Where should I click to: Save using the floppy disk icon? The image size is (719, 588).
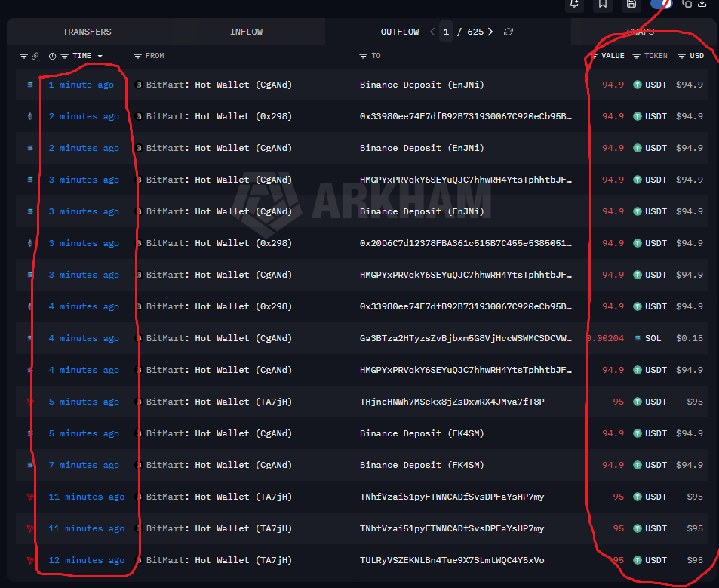(x=631, y=4)
